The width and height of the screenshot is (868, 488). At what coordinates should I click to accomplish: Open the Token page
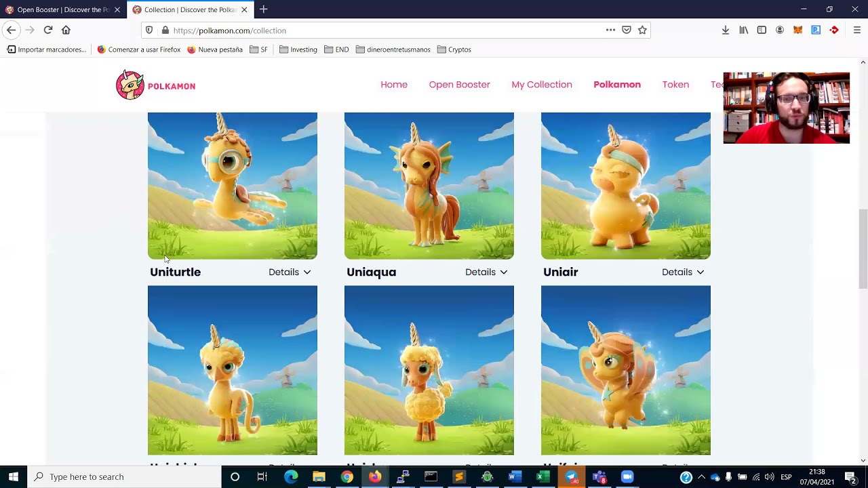point(675,85)
